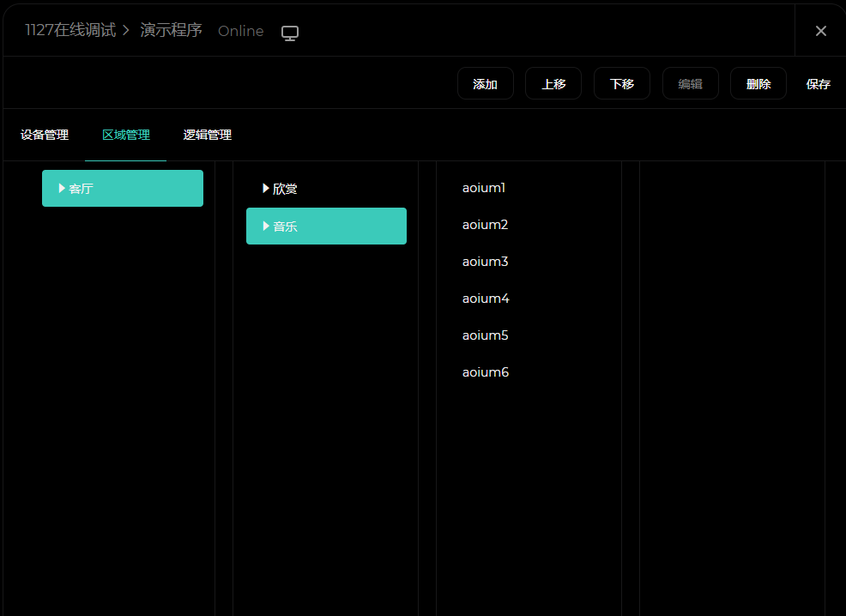Select the 客厅 area item
The image size is (846, 616).
pos(123,188)
